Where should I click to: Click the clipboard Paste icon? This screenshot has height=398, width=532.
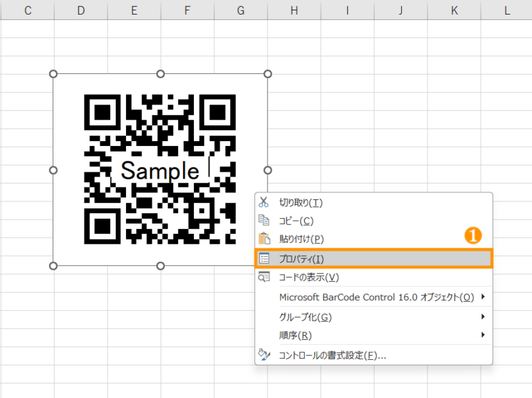[x=263, y=239]
